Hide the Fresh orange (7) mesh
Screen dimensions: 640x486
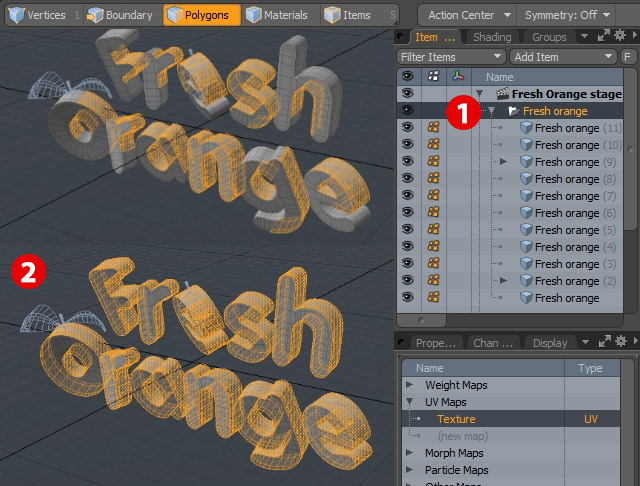pos(408,195)
